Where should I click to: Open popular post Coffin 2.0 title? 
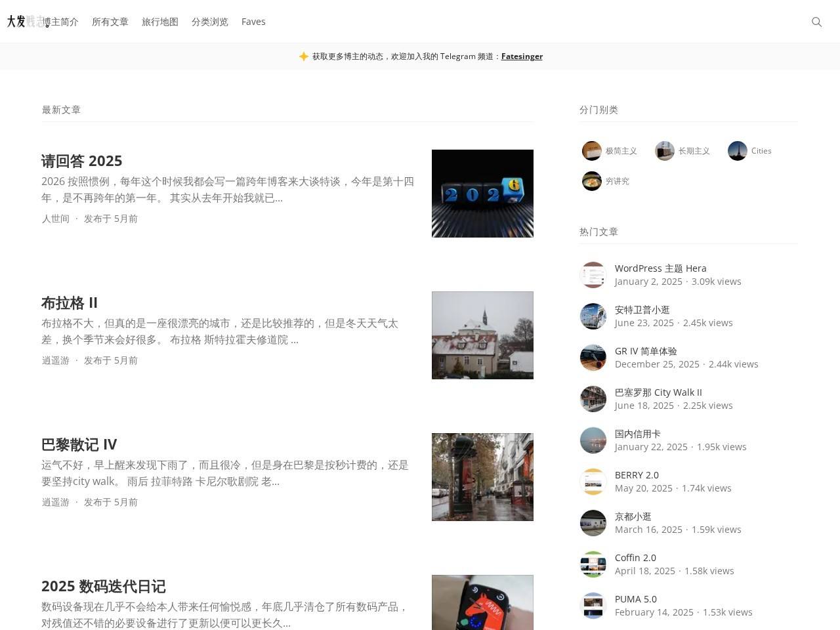[635, 558]
